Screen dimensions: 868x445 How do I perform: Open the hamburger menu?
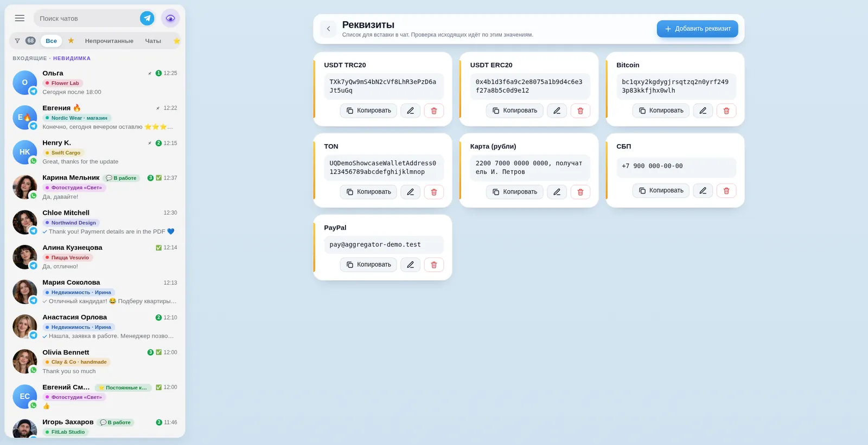pyautogui.click(x=20, y=18)
